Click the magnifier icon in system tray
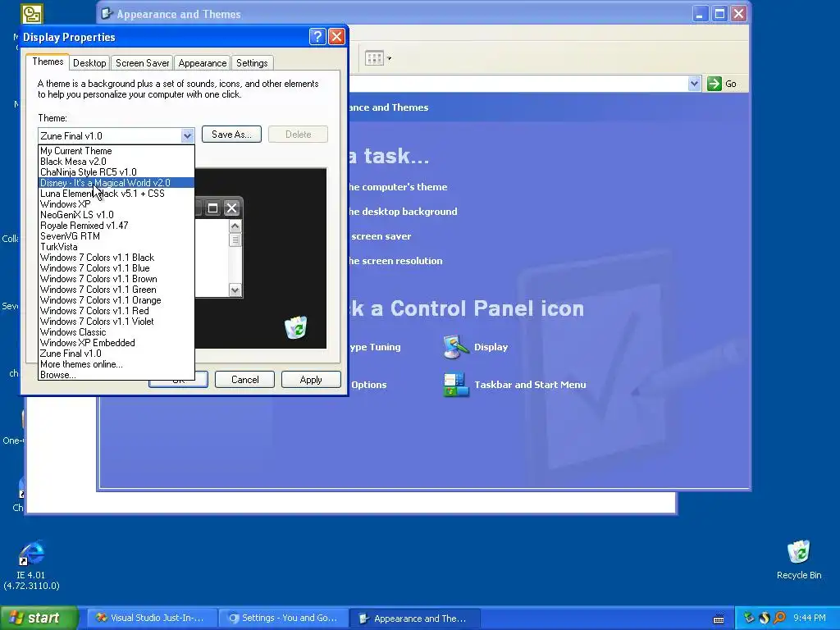840x630 pixels. pos(779,618)
